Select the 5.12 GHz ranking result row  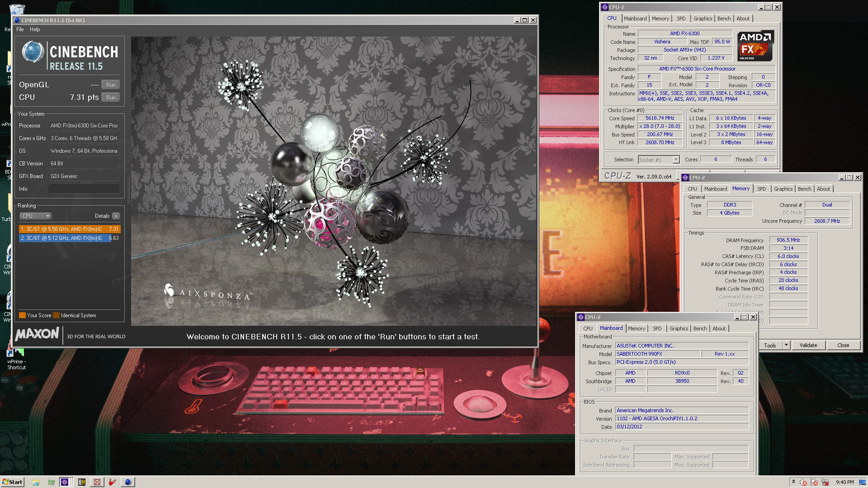point(70,238)
